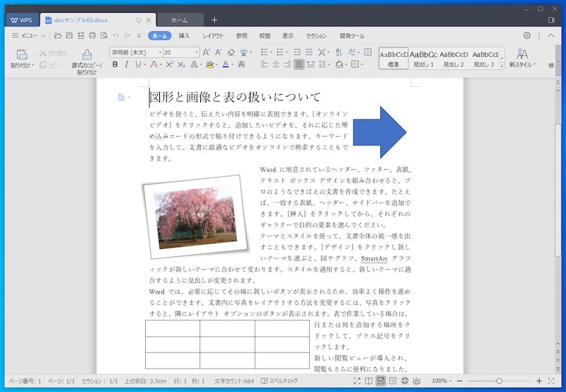Apply the 見出し 1 style
566x392 pixels.
point(423,58)
